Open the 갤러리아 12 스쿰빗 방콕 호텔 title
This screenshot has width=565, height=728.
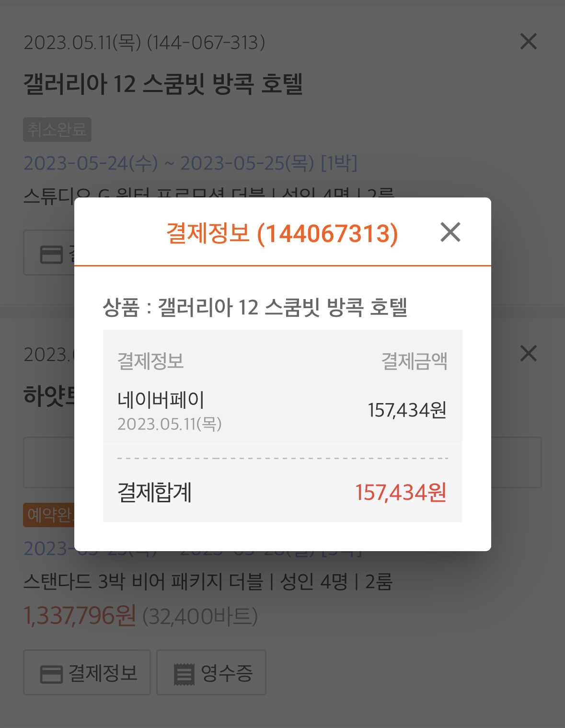pos(163,84)
